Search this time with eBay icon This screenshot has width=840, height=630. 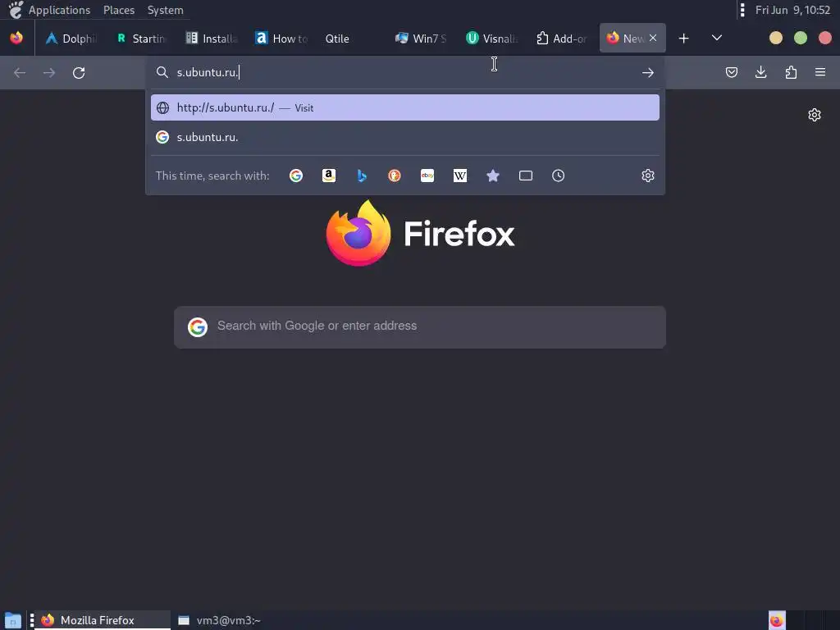(x=427, y=176)
